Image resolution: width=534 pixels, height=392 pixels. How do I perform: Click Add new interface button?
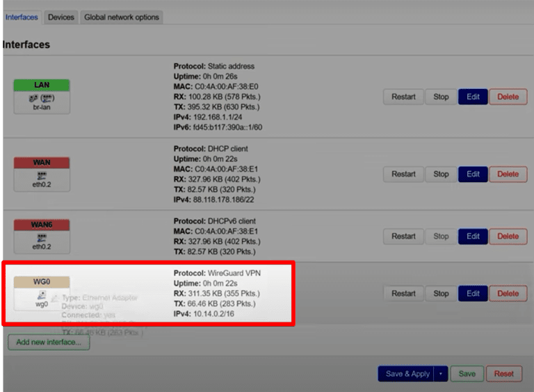[x=49, y=343]
